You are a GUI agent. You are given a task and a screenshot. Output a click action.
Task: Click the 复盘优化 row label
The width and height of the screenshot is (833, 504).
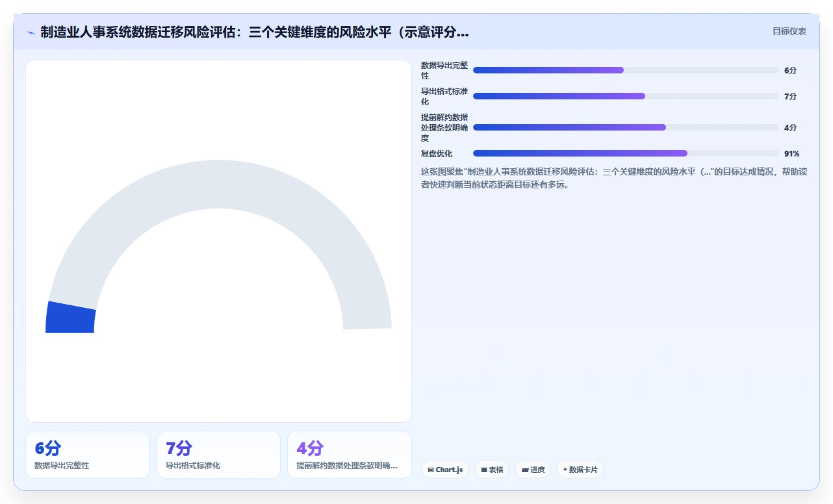point(437,154)
